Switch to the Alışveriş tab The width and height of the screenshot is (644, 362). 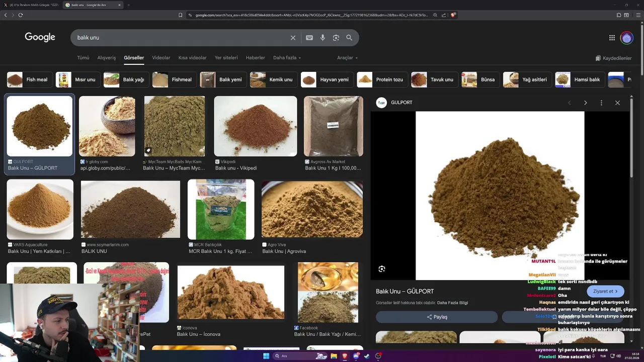[107, 58]
